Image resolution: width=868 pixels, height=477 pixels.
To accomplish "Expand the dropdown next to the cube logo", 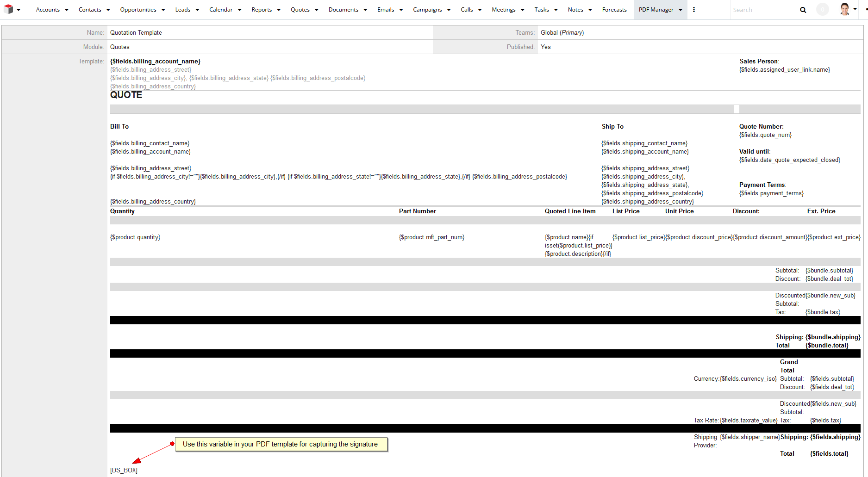I will pos(19,10).
